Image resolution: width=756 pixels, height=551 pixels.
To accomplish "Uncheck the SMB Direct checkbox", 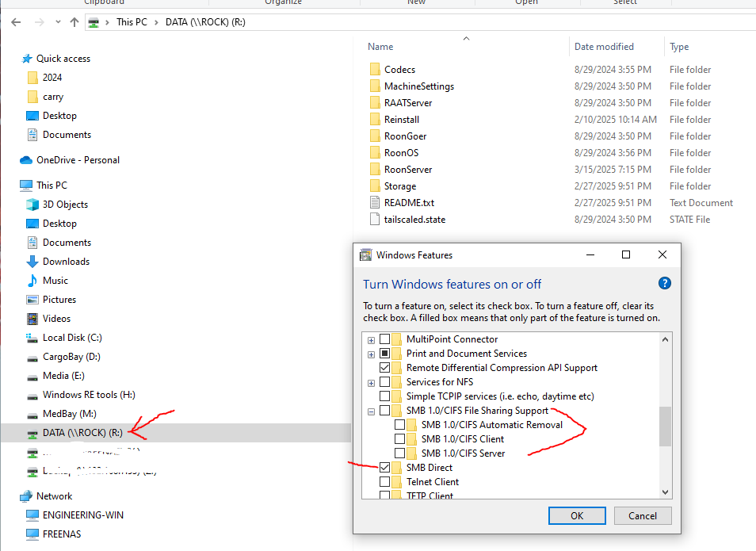I will click(385, 468).
